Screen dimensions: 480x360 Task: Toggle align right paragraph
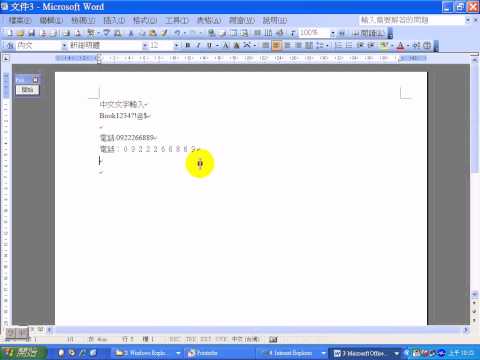[287, 45]
